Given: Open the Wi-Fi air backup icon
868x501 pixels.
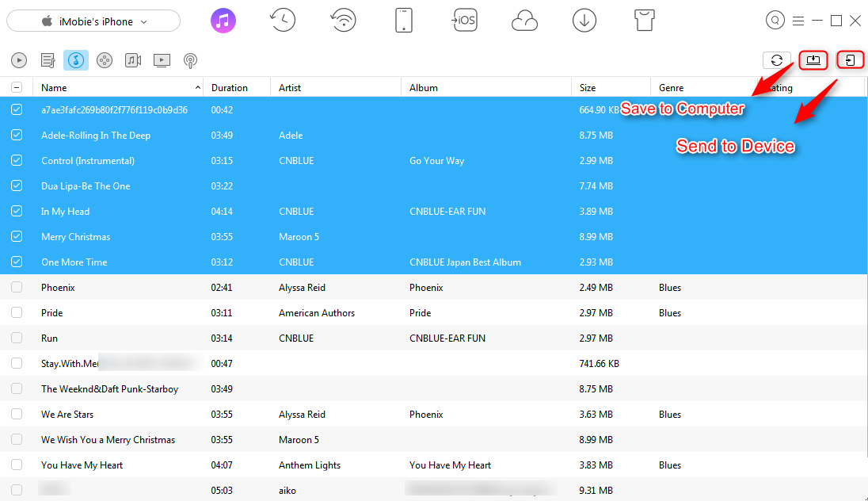Looking at the screenshot, I should tap(343, 21).
